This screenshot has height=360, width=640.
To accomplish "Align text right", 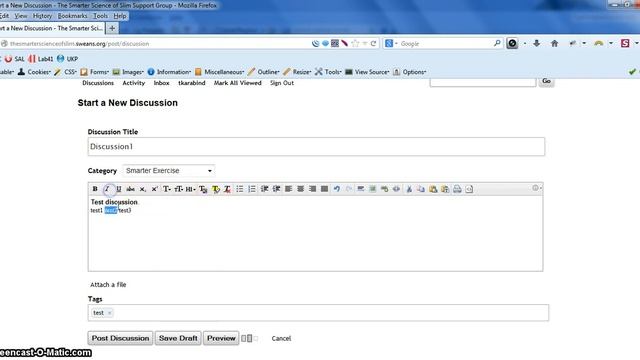I will point(312,189).
